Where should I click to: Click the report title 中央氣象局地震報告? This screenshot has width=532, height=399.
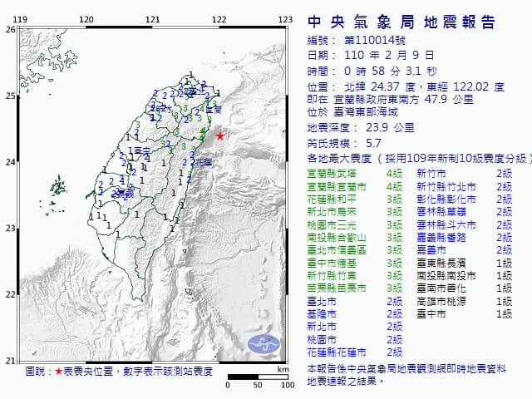pos(401,22)
